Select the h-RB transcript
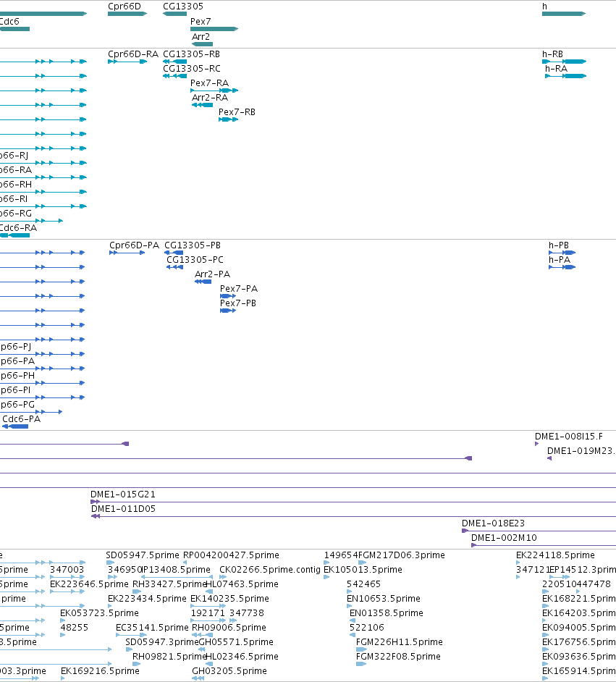The height and width of the screenshot is (682, 616). 565,62
